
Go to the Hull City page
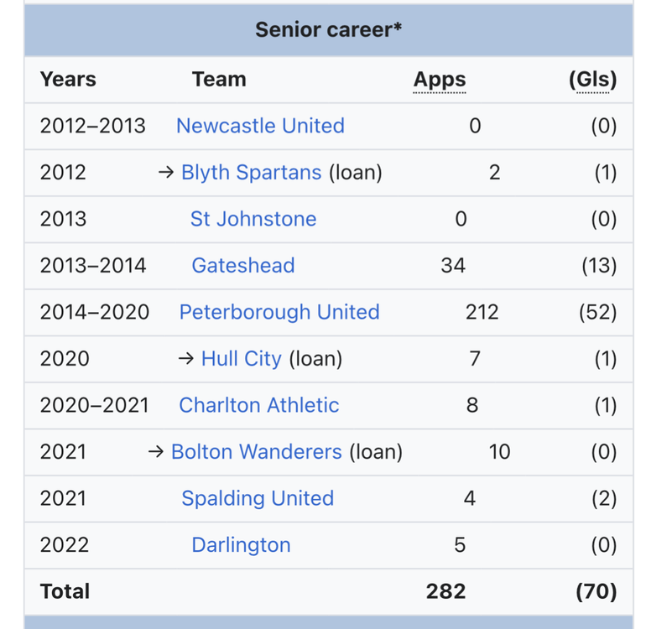tap(242, 359)
